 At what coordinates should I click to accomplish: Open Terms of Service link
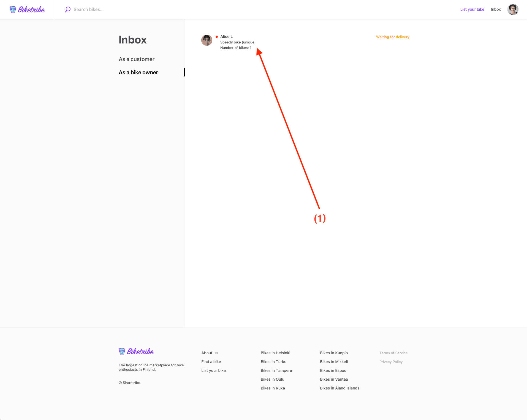(x=393, y=353)
